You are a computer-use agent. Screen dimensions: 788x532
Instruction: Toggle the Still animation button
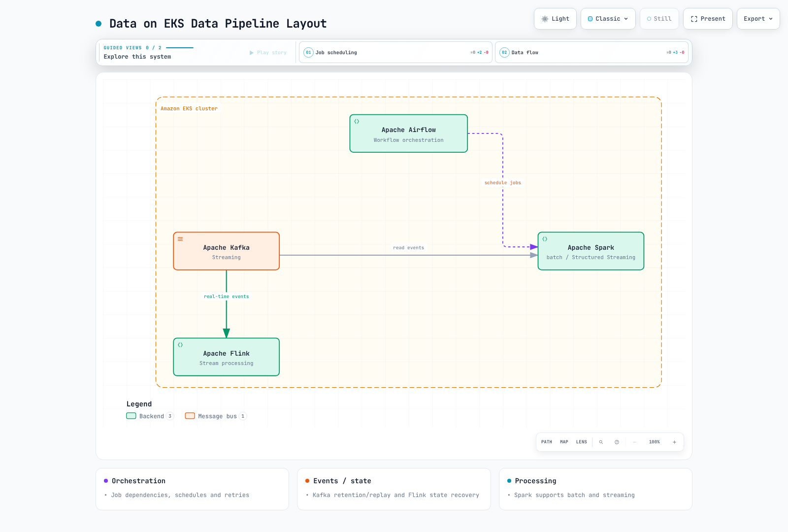coord(659,19)
